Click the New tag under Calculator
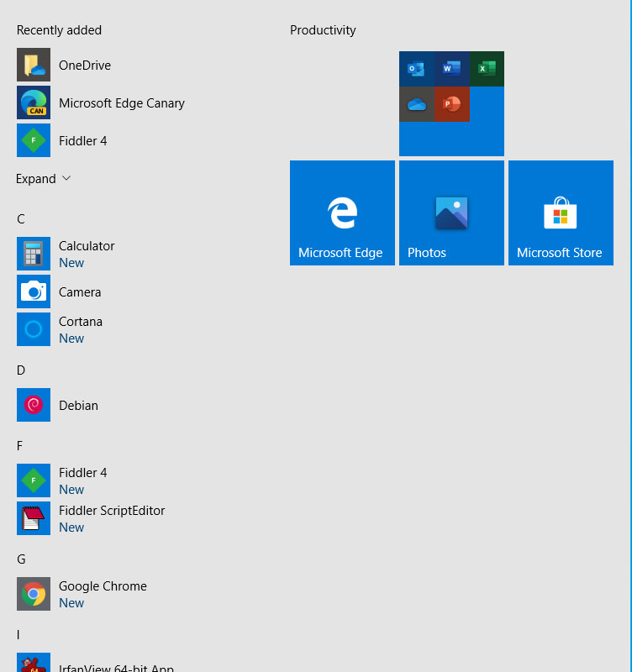The width and height of the screenshot is (632, 672). [x=71, y=263]
